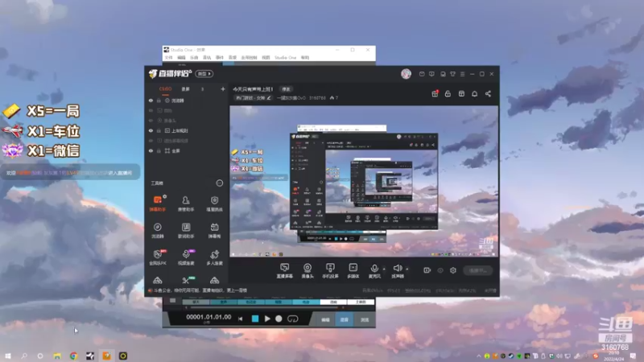The image size is (644, 362).
Task: Launch the 全民乐PK tool
Action: 157,257
